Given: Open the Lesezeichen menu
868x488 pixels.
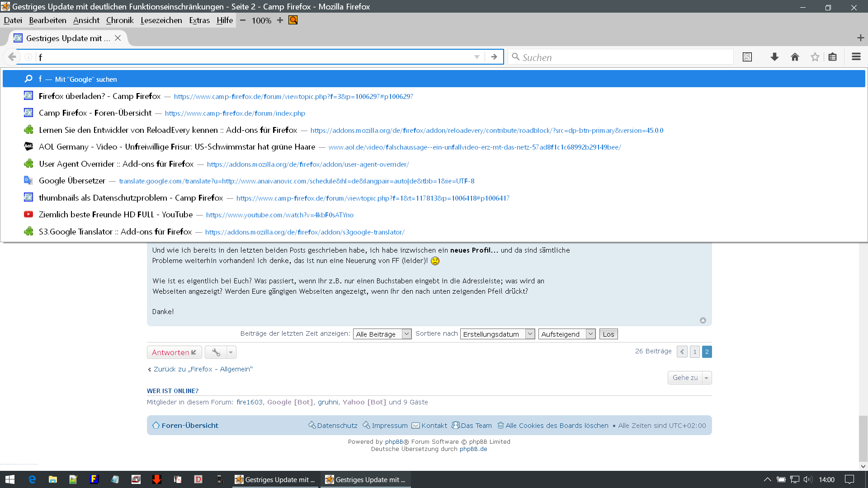Looking at the screenshot, I should 161,20.
